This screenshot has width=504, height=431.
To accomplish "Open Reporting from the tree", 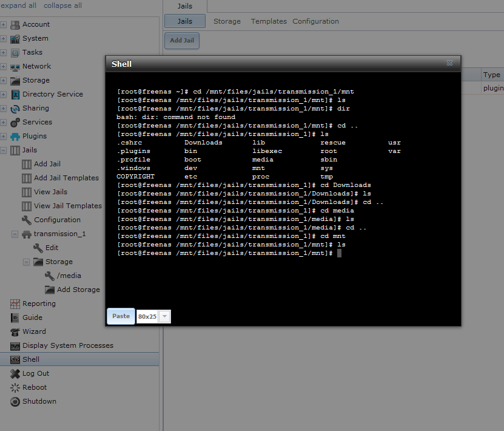I will pyautogui.click(x=39, y=304).
